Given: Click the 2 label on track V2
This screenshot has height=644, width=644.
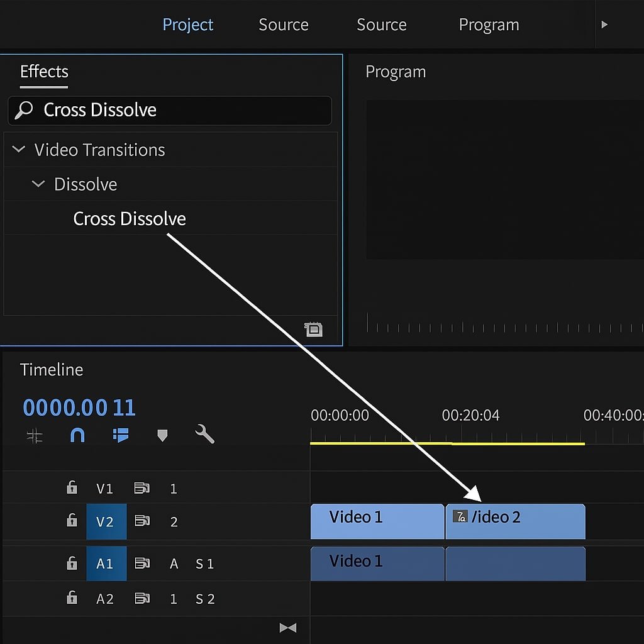Looking at the screenshot, I should pyautogui.click(x=174, y=521).
